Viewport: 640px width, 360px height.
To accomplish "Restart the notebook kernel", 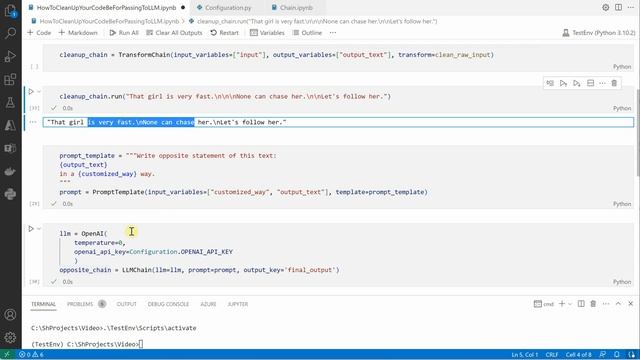I will pyautogui.click(x=224, y=33).
